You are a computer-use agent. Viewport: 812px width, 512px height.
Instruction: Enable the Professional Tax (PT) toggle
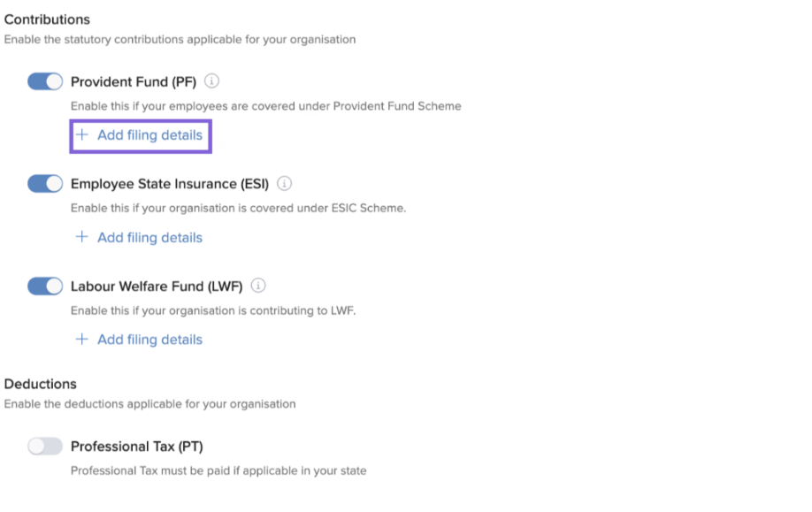point(45,447)
